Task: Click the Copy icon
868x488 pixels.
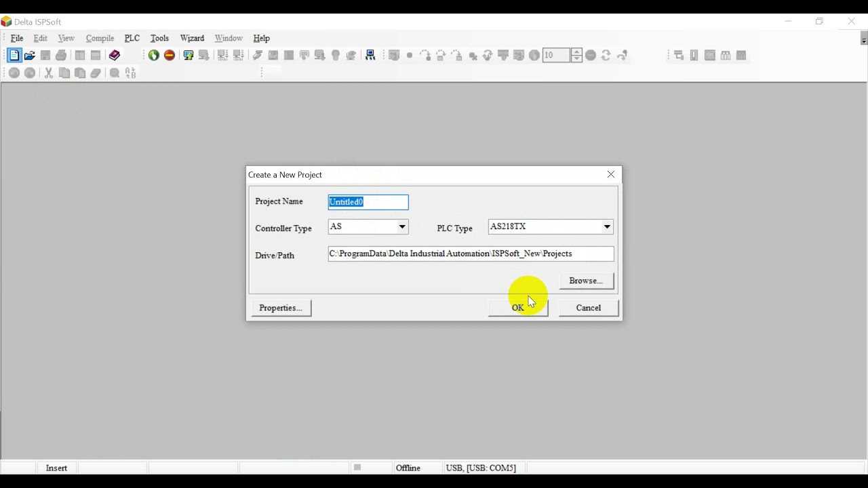Action: (x=64, y=73)
